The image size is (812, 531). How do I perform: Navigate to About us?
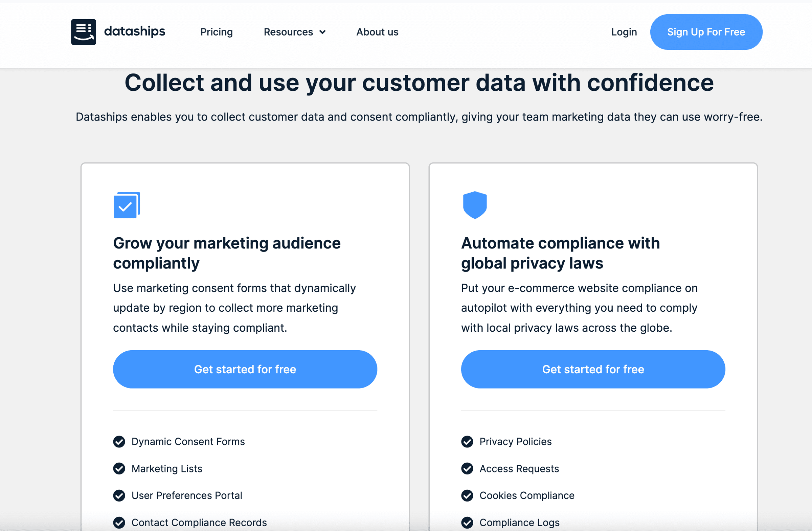377,32
